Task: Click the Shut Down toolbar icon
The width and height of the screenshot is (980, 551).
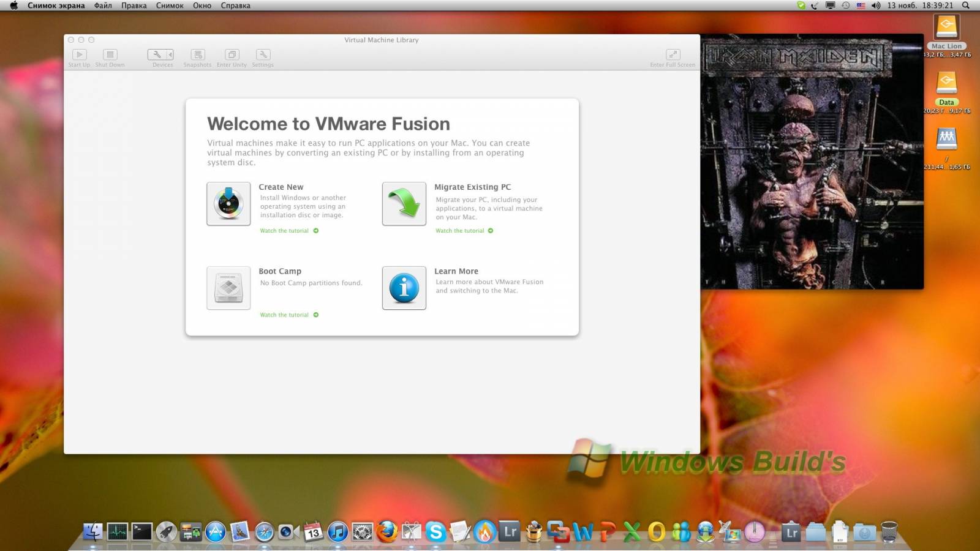Action: (110, 54)
